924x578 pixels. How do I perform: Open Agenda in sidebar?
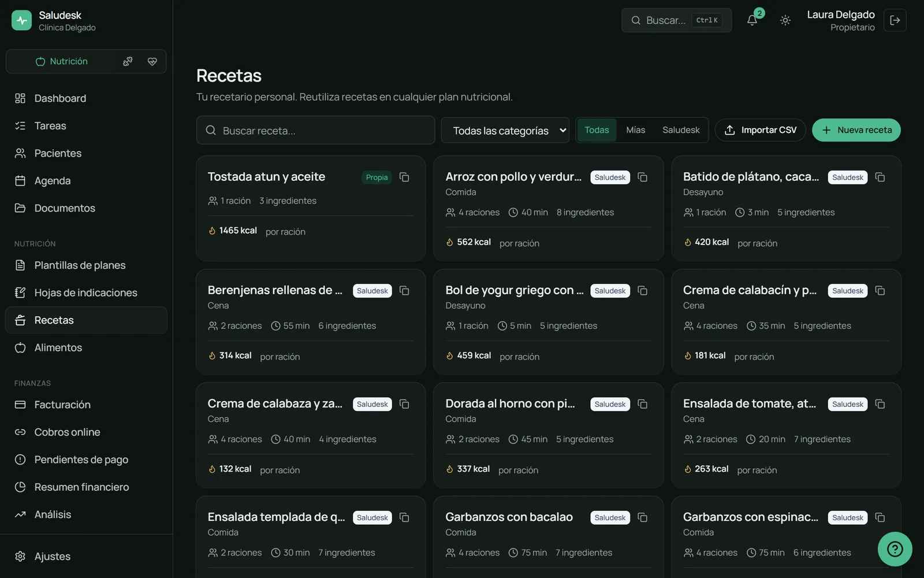(86, 180)
